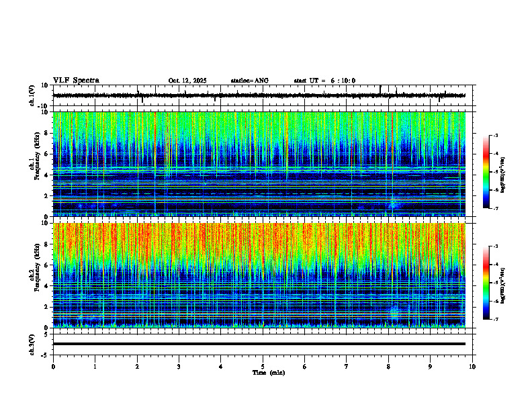Screen dimensions: 532x411
Task: Click the "ch.3(V)" axis label
Action: pyautogui.click(x=32, y=345)
